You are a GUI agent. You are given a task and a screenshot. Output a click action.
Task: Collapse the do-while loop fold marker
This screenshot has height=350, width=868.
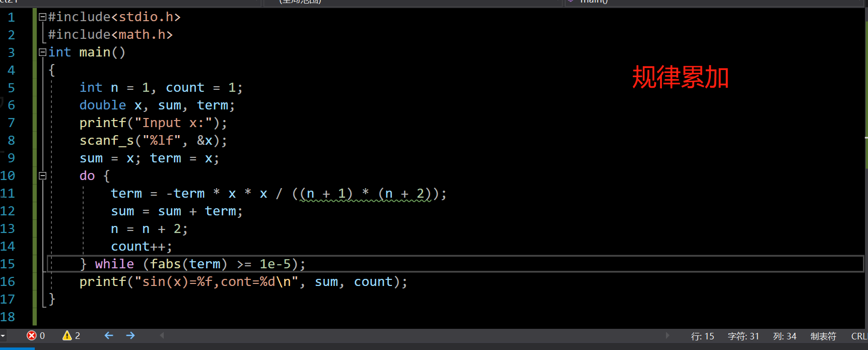43,176
